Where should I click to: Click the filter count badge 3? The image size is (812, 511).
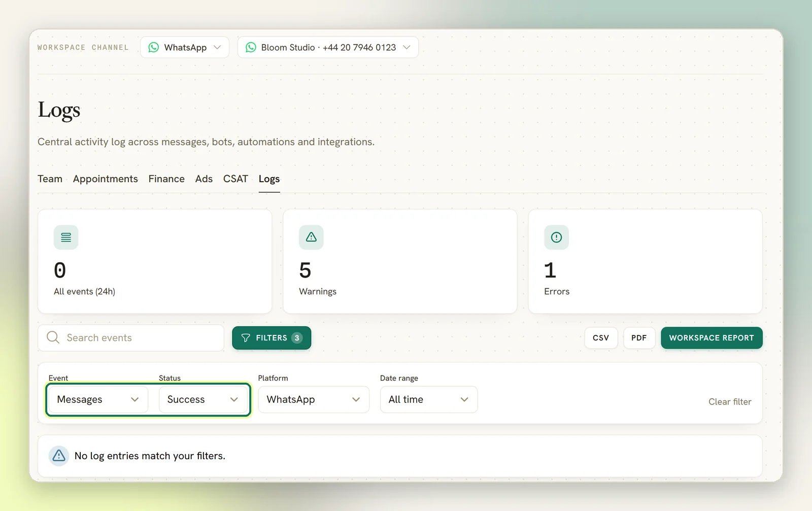click(297, 338)
